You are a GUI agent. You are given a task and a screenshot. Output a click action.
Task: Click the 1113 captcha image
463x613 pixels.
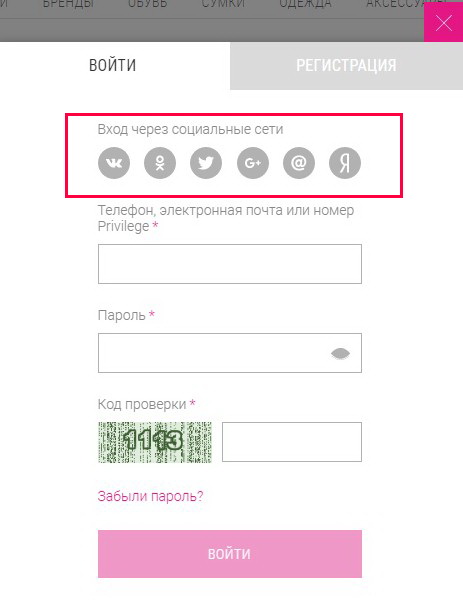click(155, 442)
